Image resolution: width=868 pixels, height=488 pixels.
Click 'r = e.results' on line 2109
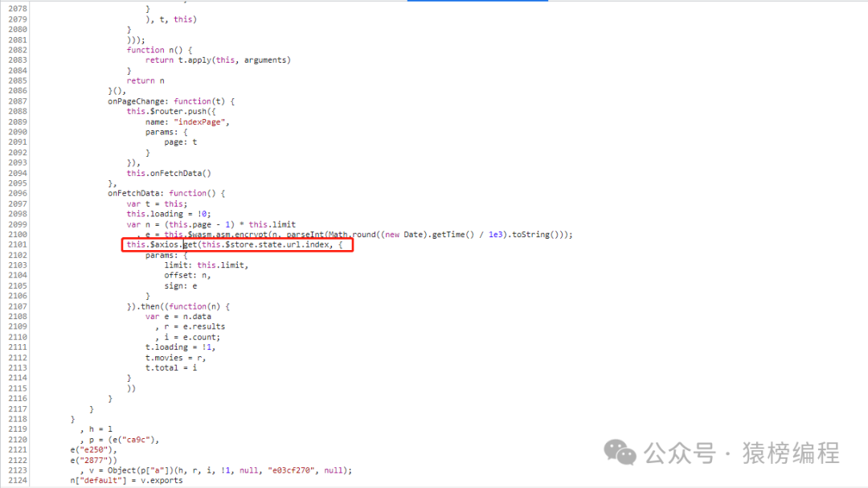tap(194, 327)
